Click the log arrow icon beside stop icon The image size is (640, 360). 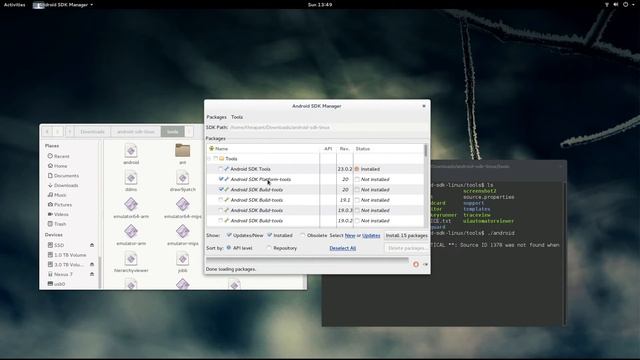(425, 264)
